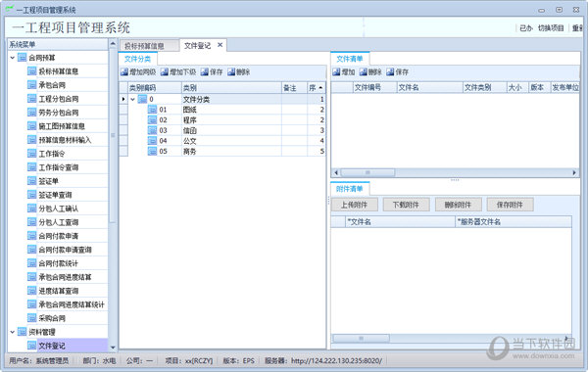Click the 文件清单 horizontal scrollbar right arrow
The image size is (588, 372).
(574, 172)
